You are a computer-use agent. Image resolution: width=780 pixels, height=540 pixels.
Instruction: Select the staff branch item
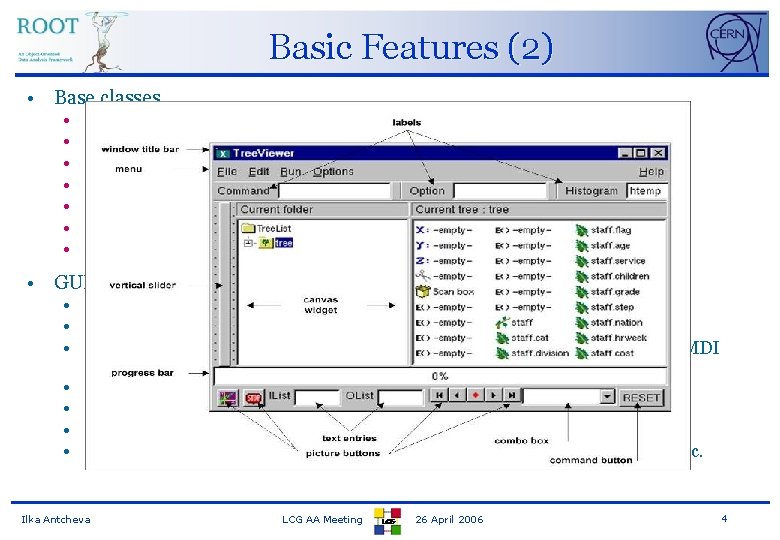click(x=514, y=323)
